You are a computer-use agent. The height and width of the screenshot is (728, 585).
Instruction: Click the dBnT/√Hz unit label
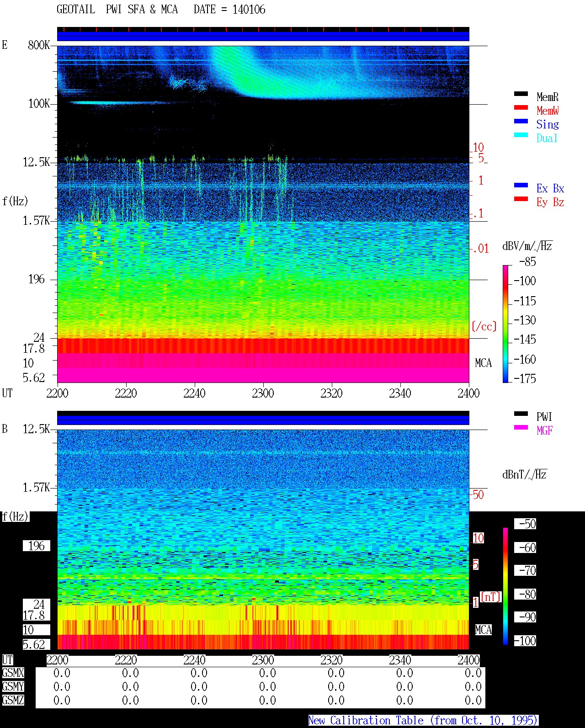(525, 474)
